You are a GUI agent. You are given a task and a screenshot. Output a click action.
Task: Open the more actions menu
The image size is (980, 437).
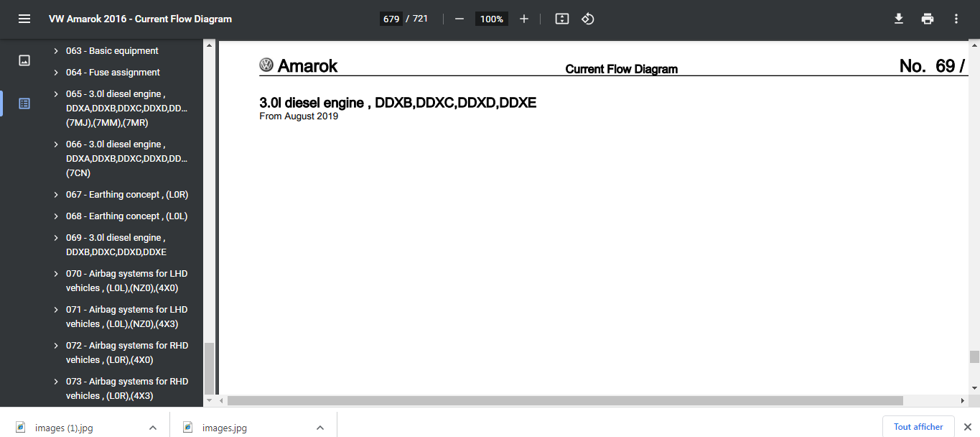coord(956,19)
